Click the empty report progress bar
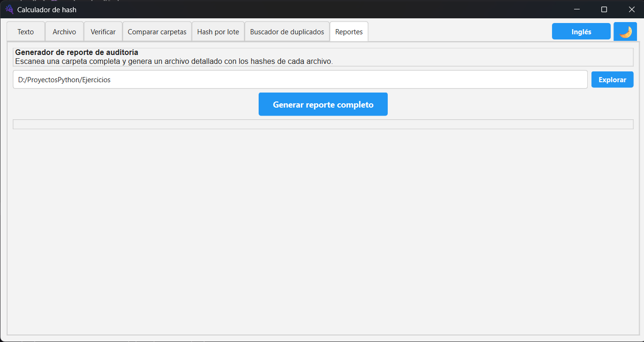Image resolution: width=644 pixels, height=342 pixels. (323, 124)
